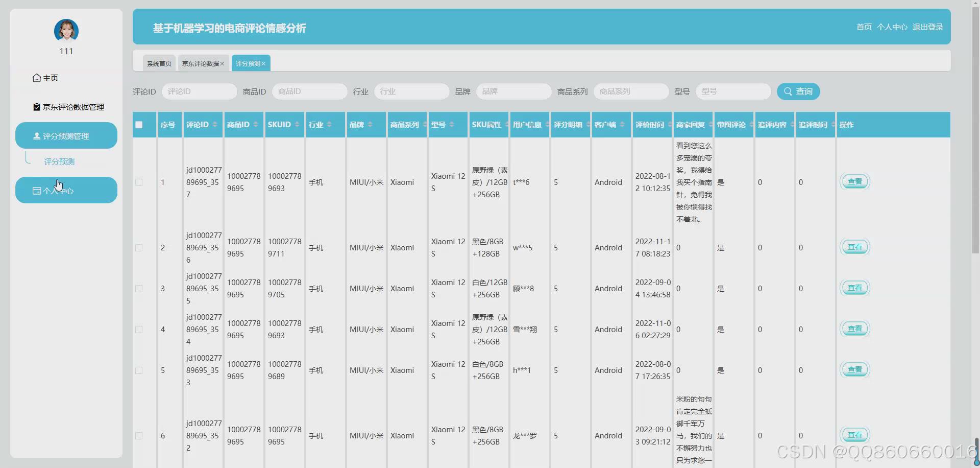Check the row 1 checkbox for user t***6
The height and width of the screenshot is (468, 980).
(139, 182)
